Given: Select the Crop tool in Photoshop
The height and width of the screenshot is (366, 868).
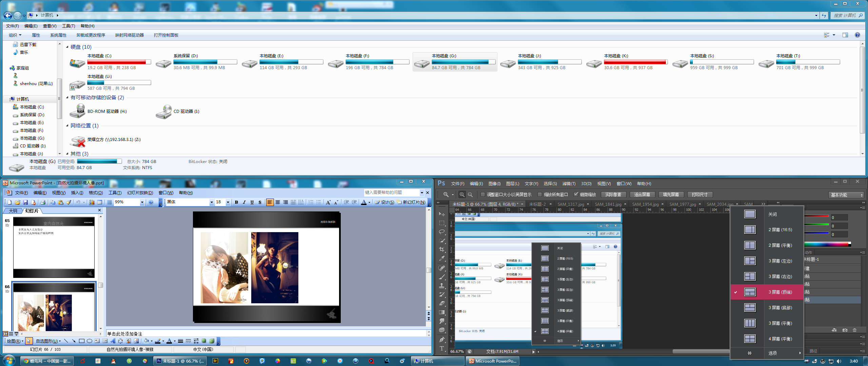Looking at the screenshot, I should click(441, 249).
